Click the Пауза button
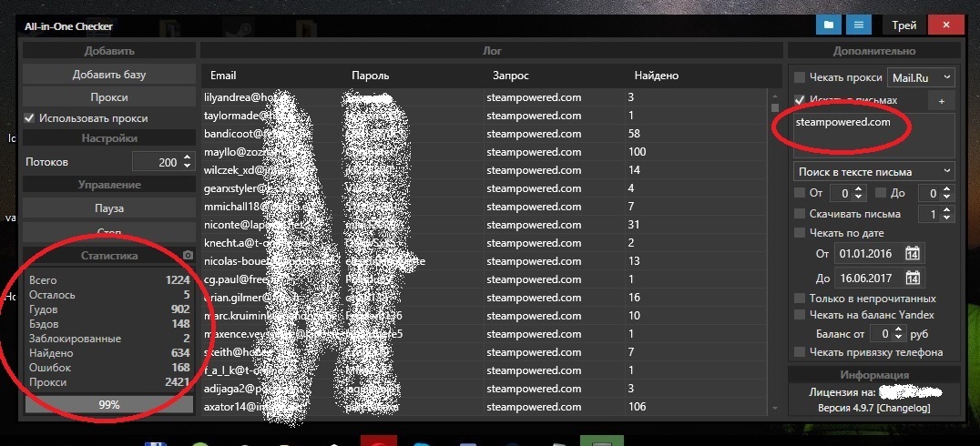Viewport: 980px width, 446px height. (109, 208)
